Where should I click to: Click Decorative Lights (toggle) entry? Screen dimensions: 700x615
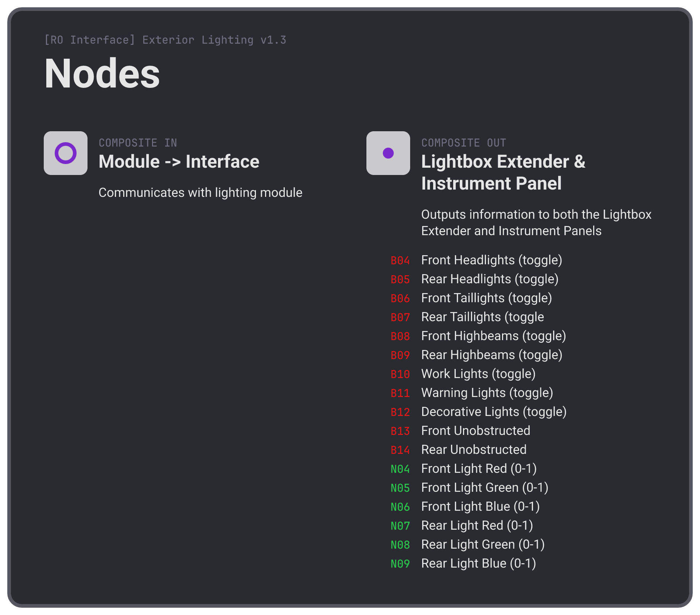tap(494, 412)
